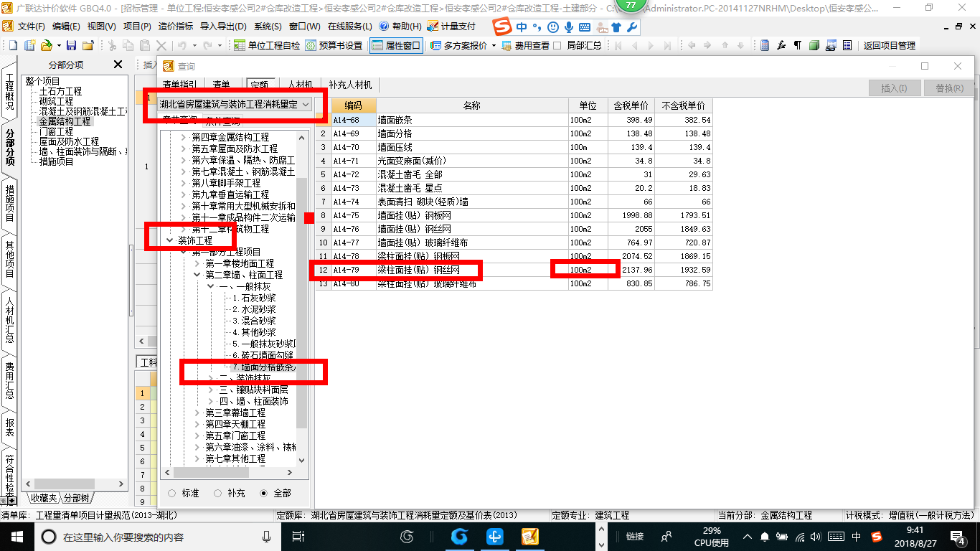
Task: Click the 替换(R) button
Action: tap(949, 88)
